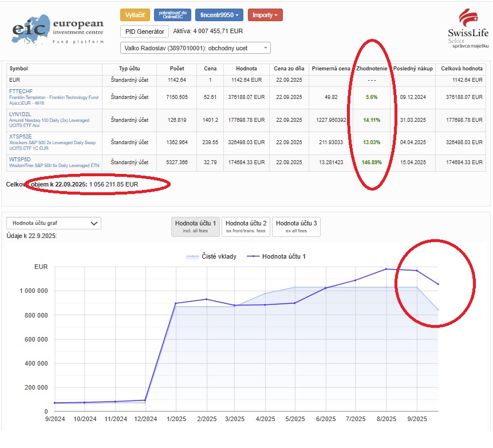Switch to Hodnota účtu 2 tab

(246, 227)
